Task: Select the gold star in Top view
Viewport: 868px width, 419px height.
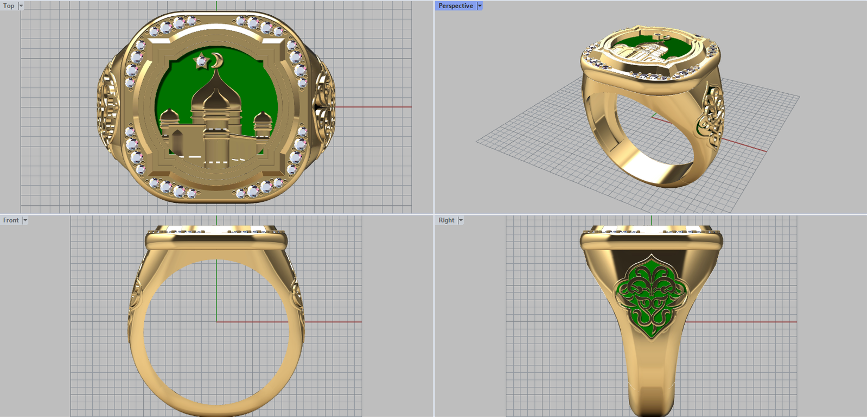Action: [x=201, y=62]
